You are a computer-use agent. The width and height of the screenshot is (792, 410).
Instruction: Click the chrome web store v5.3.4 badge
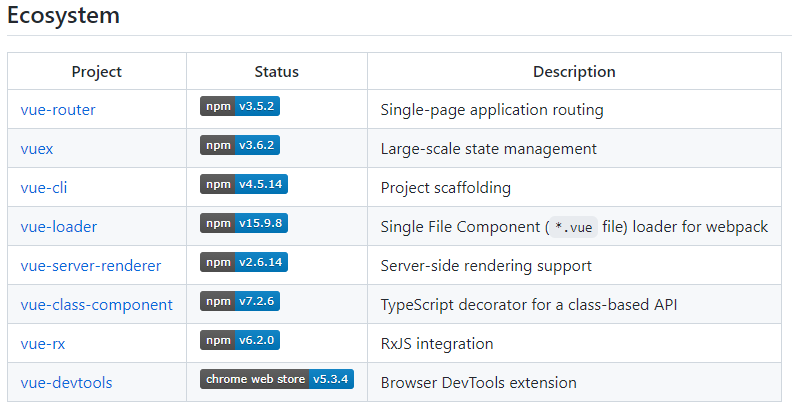(277, 380)
